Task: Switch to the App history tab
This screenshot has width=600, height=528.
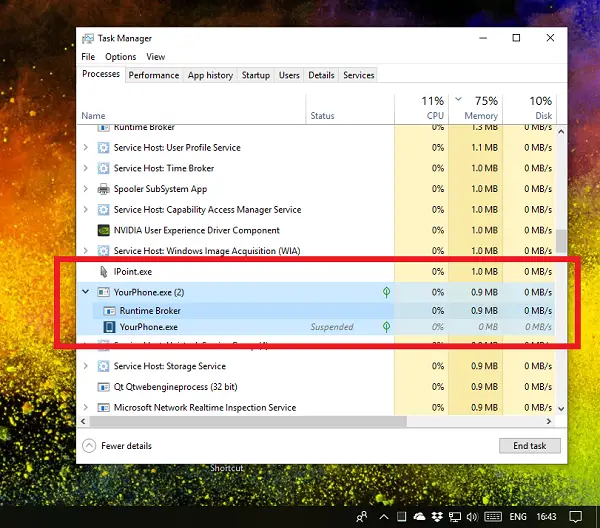Action: coord(210,75)
